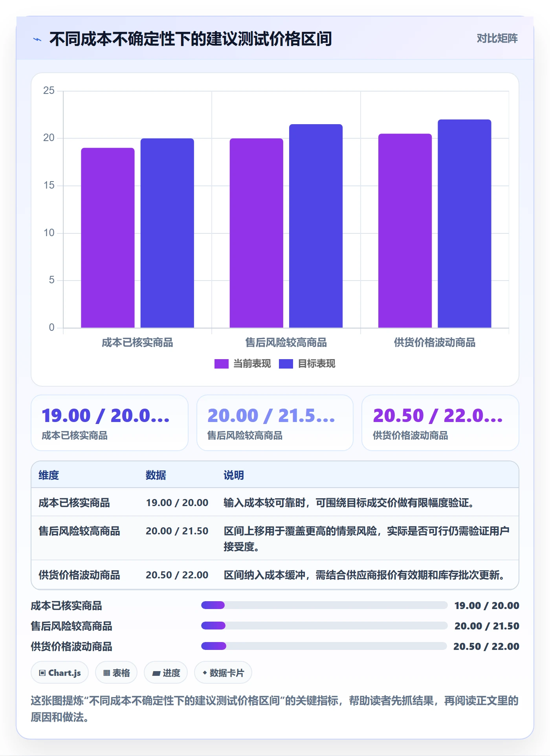This screenshot has width=550, height=756.
Task: Click the 售后风险较高商品 x-axis label on the chart
Action: tap(286, 343)
